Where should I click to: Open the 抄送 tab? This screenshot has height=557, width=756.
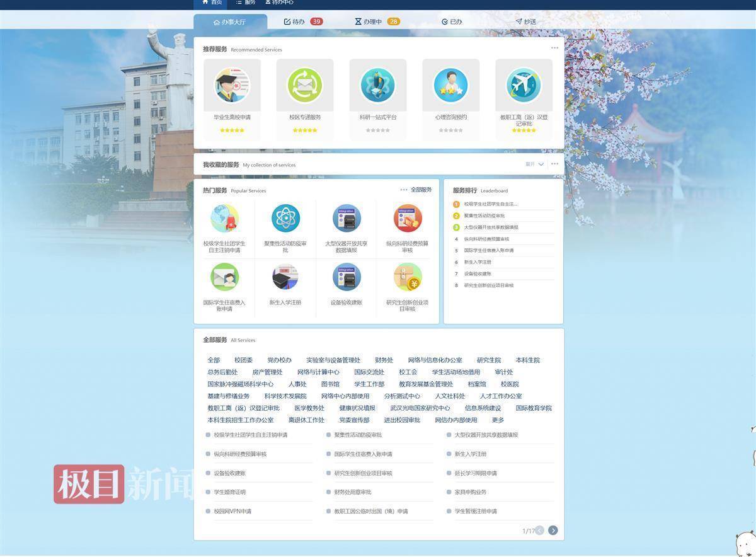526,21
